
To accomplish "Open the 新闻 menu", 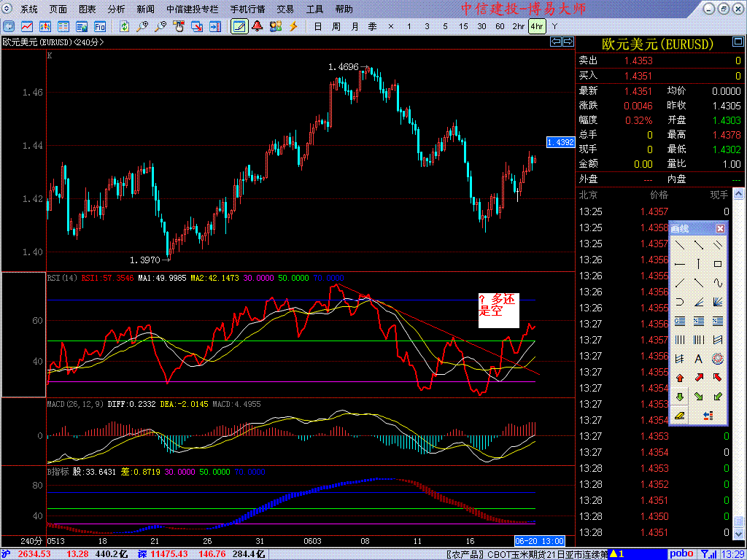I will (x=145, y=9).
